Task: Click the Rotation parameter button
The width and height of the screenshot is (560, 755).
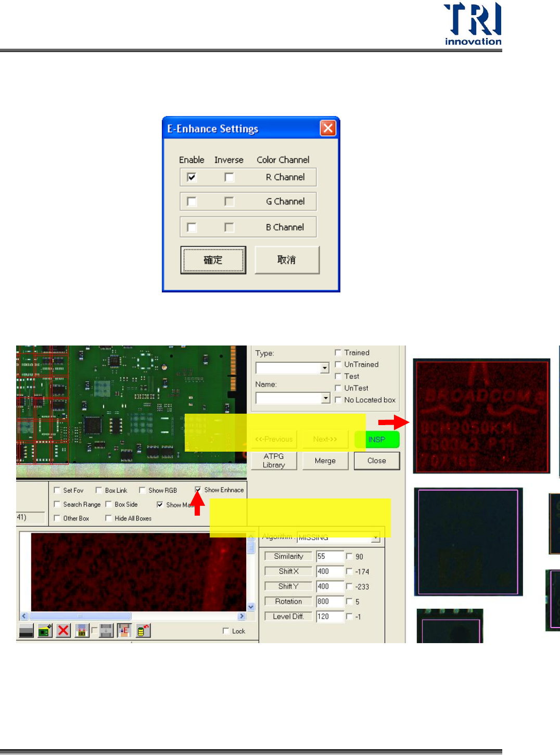Action: pyautogui.click(x=288, y=602)
